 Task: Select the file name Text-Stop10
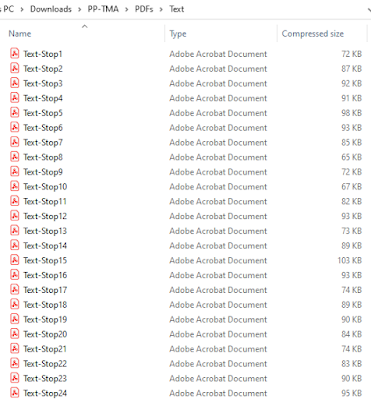pyautogui.click(x=45, y=187)
